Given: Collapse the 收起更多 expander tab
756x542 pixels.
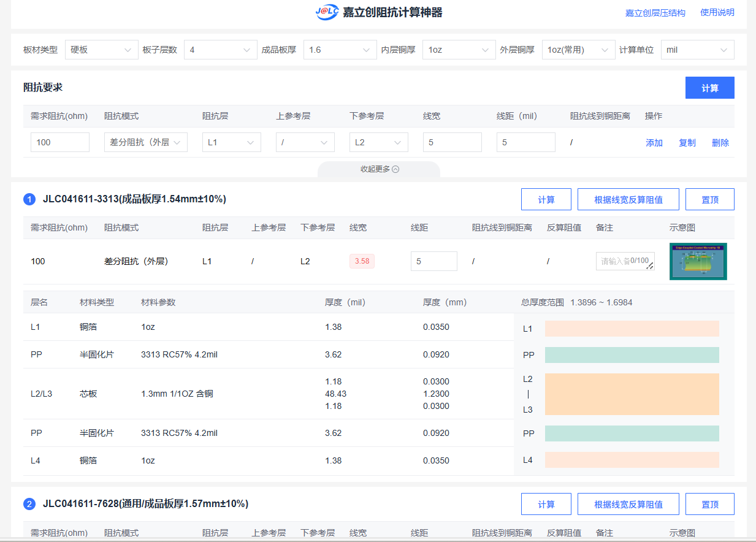Looking at the screenshot, I should [x=379, y=169].
